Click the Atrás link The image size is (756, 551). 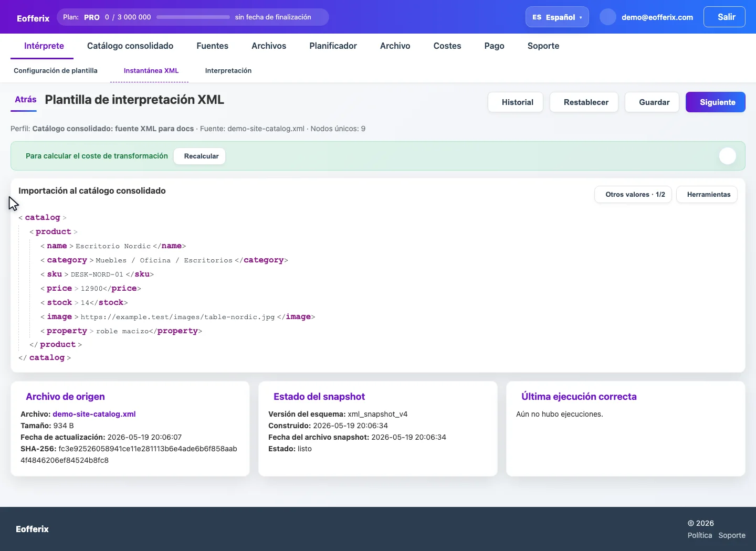(25, 100)
